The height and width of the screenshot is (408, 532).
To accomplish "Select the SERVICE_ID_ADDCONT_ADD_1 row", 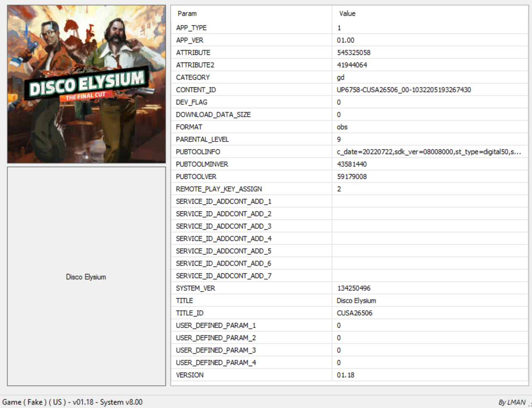I will pos(350,201).
